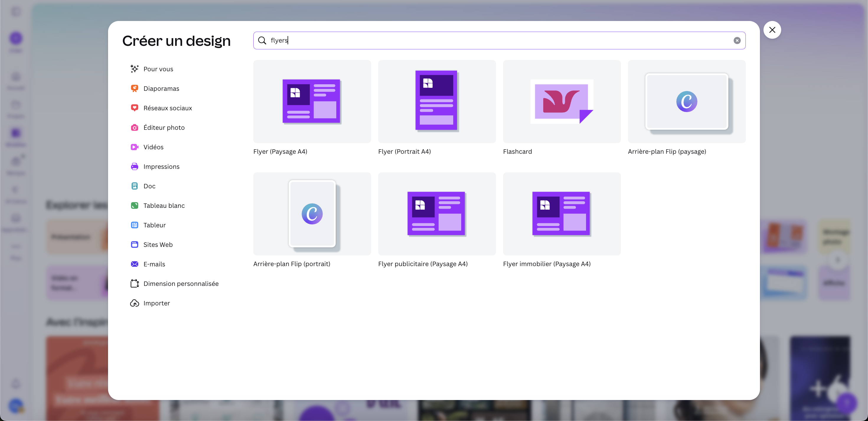The image size is (868, 421).
Task: Open Sites Web category
Action: (x=158, y=244)
